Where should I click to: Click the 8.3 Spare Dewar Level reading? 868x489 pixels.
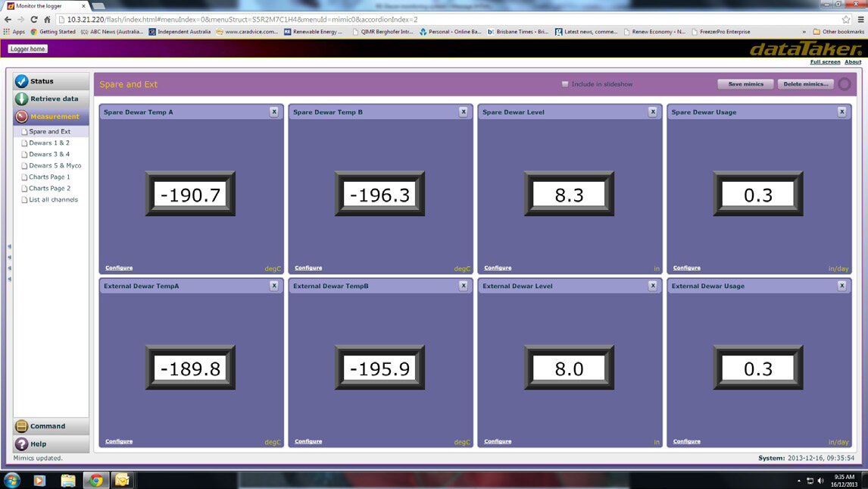point(569,194)
